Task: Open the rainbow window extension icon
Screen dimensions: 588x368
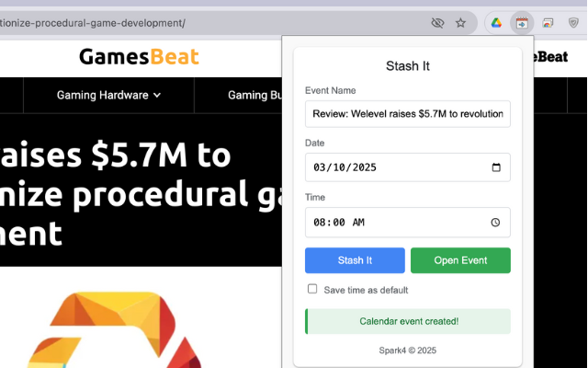Action: [548, 23]
